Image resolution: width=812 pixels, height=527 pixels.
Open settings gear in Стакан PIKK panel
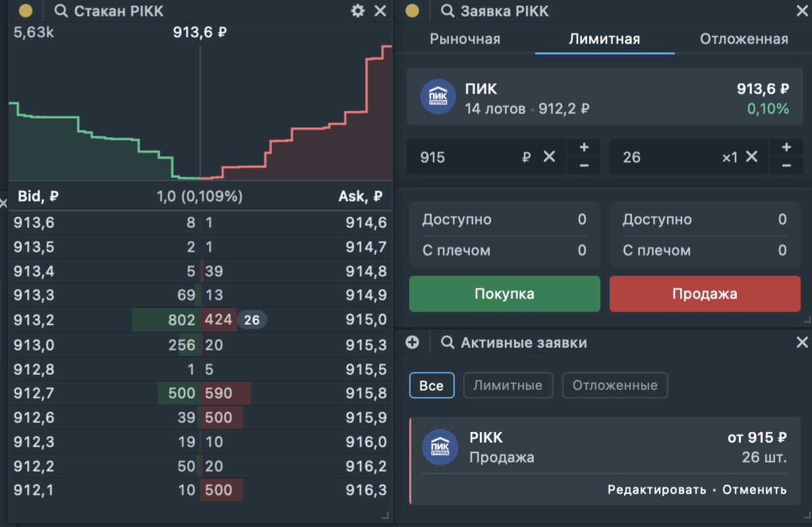[x=358, y=11]
